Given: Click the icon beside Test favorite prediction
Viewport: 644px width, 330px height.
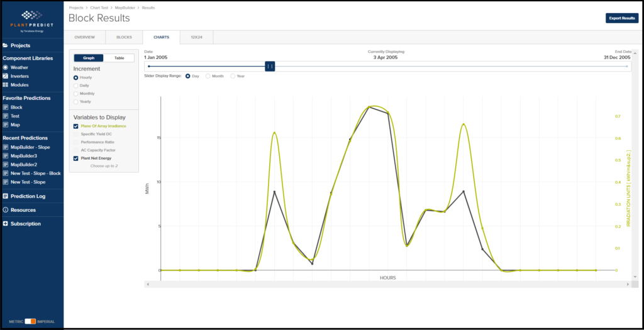Looking at the screenshot, I should pyautogui.click(x=5, y=116).
